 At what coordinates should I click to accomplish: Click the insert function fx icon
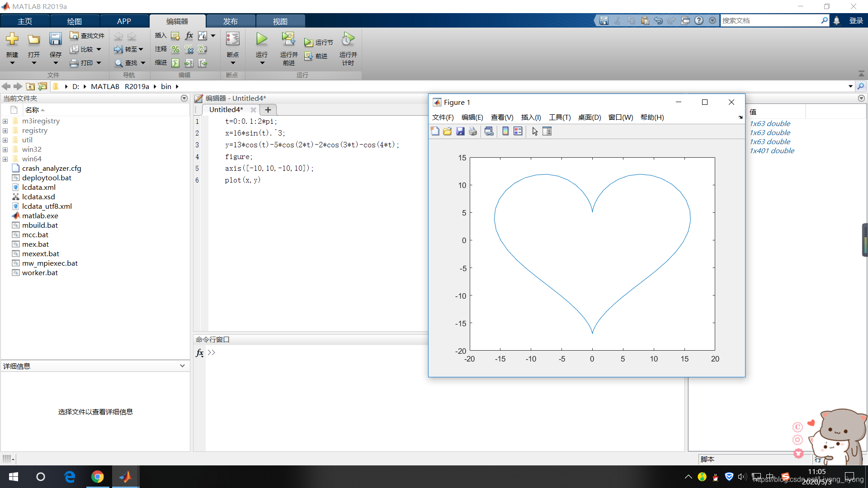pos(189,36)
